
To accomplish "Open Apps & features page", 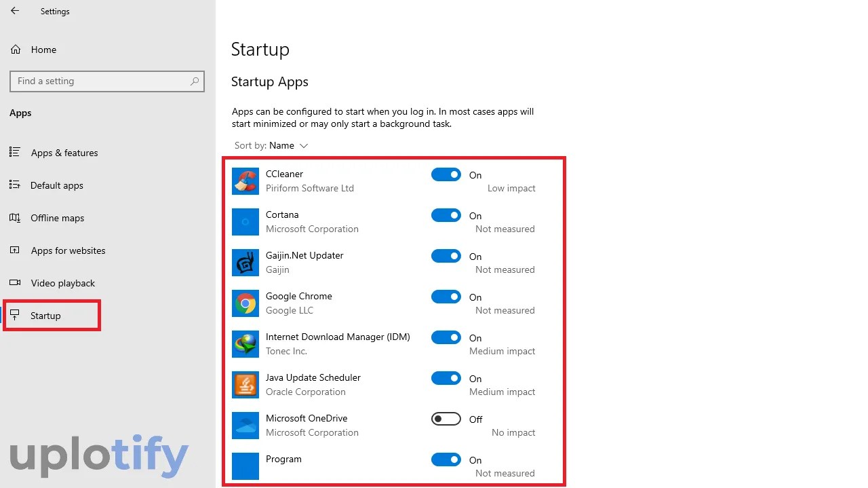I will pyautogui.click(x=64, y=153).
